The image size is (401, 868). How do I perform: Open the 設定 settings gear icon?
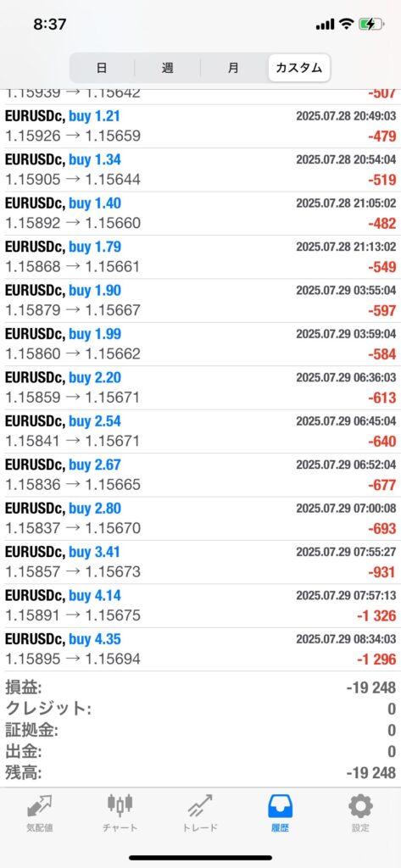(360, 807)
